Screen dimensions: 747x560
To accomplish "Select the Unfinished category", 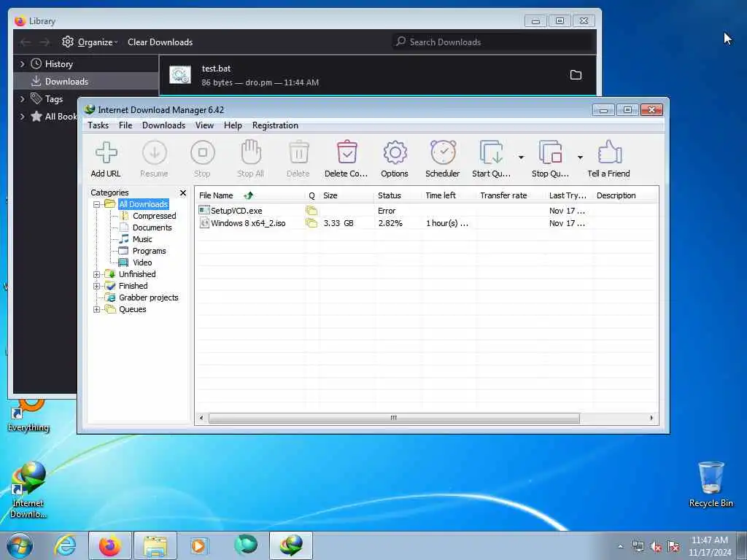I will [x=137, y=274].
